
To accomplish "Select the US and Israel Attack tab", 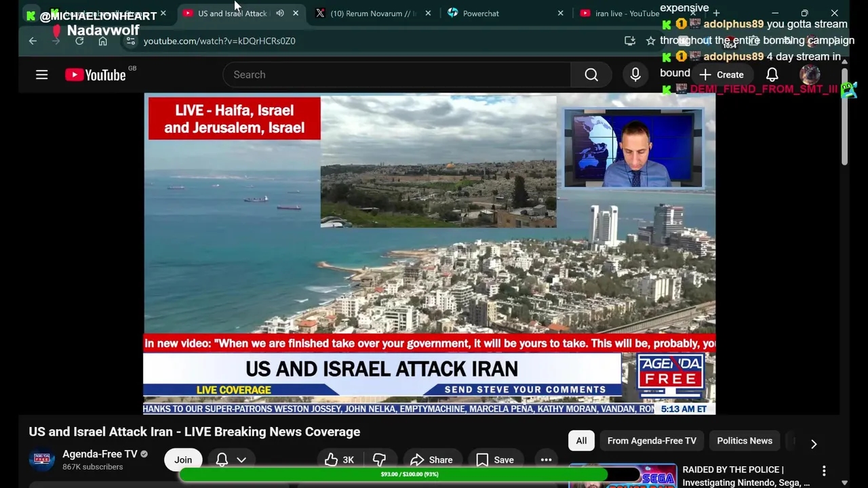I will tap(231, 13).
